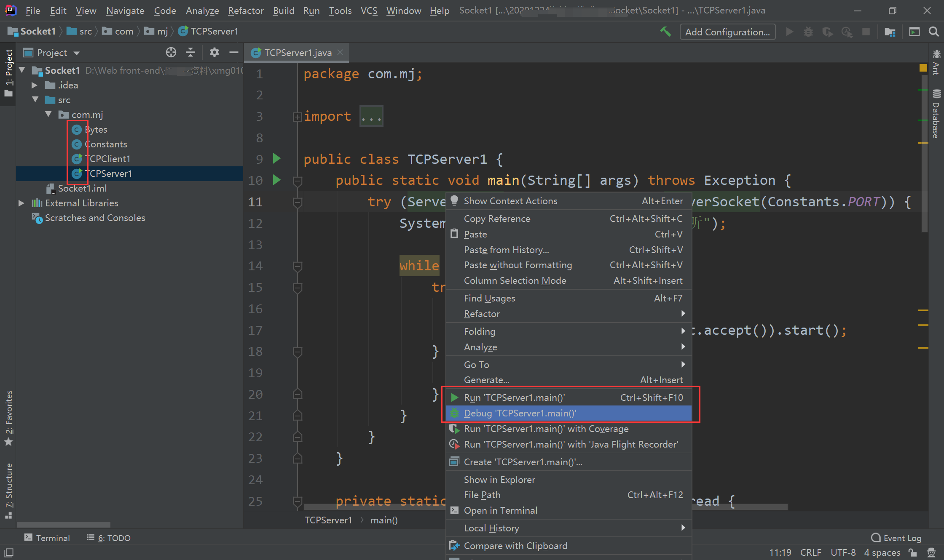Toggle the Structure side panel
The image size is (944, 560).
[8, 491]
